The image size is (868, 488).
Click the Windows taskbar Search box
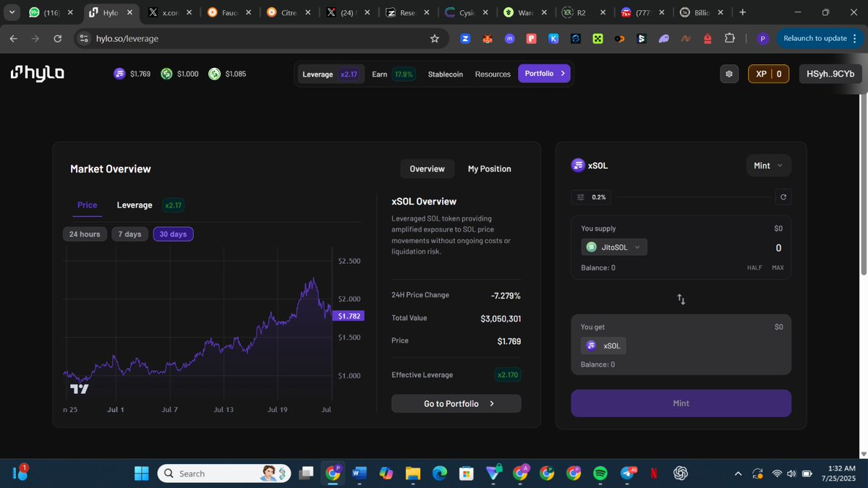pos(224,474)
